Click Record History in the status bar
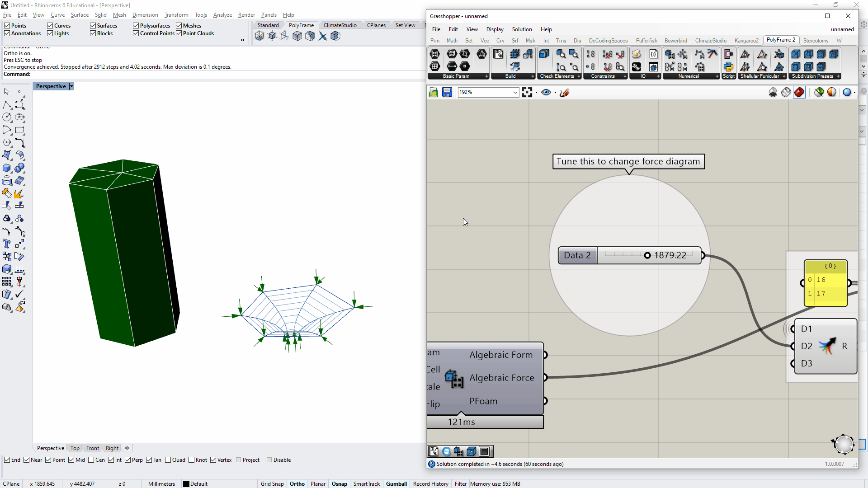The width and height of the screenshot is (868, 488). tap(430, 483)
